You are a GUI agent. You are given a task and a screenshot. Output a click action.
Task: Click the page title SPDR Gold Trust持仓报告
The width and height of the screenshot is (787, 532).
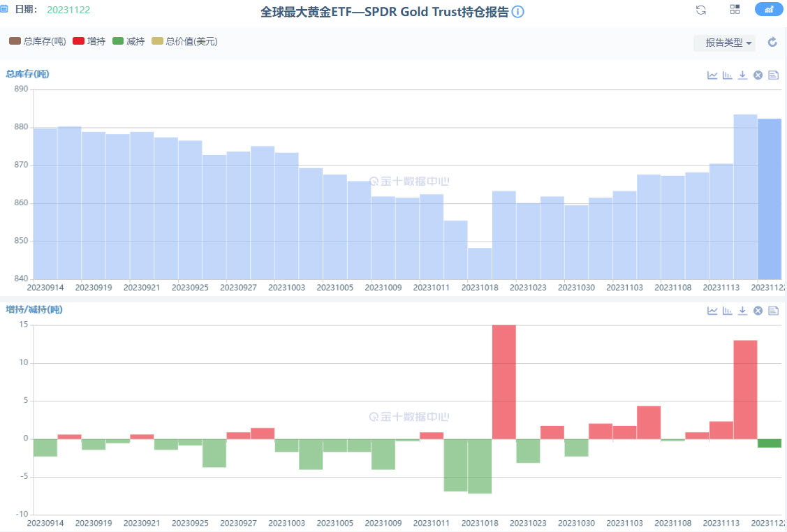(385, 12)
